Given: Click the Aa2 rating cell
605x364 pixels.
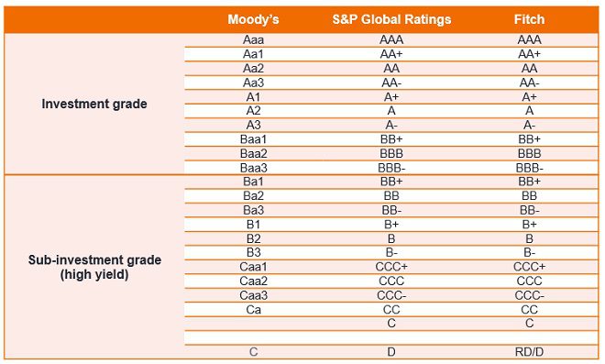Looking at the screenshot, I should pyautogui.click(x=253, y=69).
